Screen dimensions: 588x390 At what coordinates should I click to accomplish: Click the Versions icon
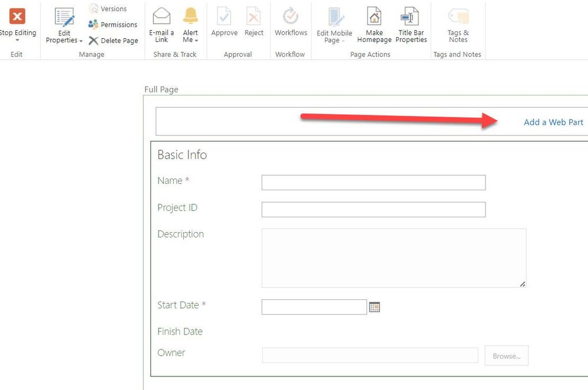point(93,8)
